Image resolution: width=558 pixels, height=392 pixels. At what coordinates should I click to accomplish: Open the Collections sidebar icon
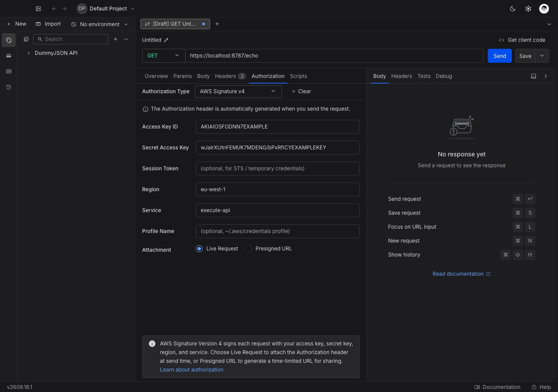(9, 40)
